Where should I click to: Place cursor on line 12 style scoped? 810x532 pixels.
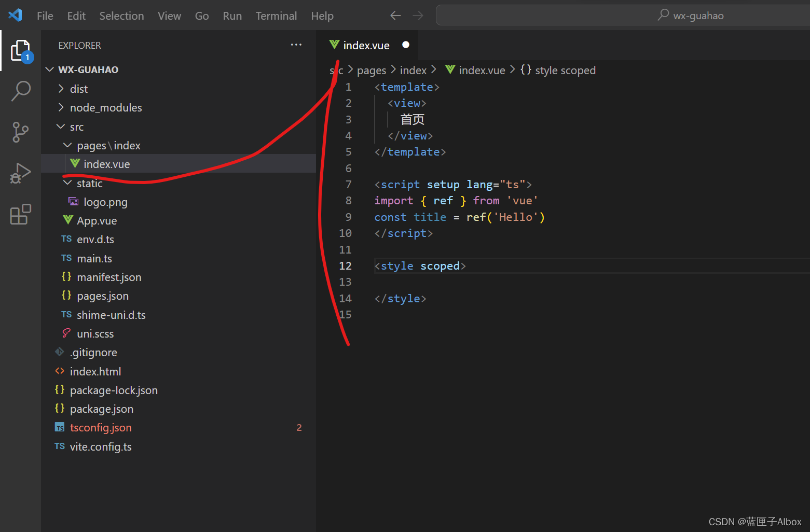tap(420, 265)
